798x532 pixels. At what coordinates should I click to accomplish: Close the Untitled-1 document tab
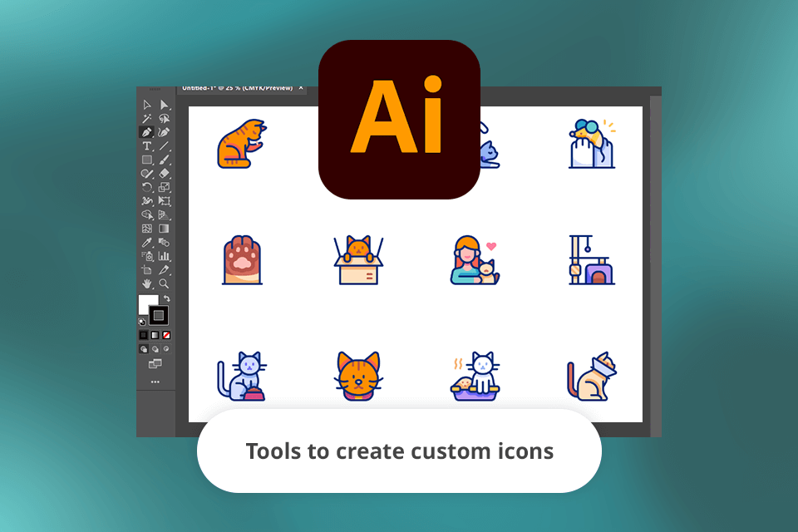[301, 88]
